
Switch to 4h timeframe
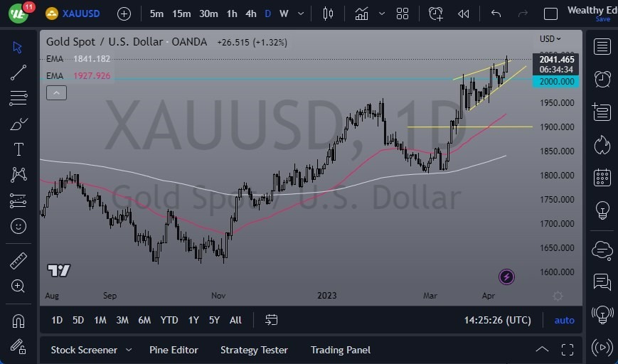tap(250, 14)
